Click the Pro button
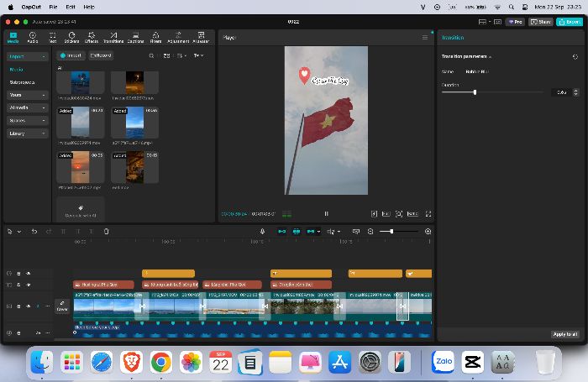588x382 pixels. (x=515, y=22)
